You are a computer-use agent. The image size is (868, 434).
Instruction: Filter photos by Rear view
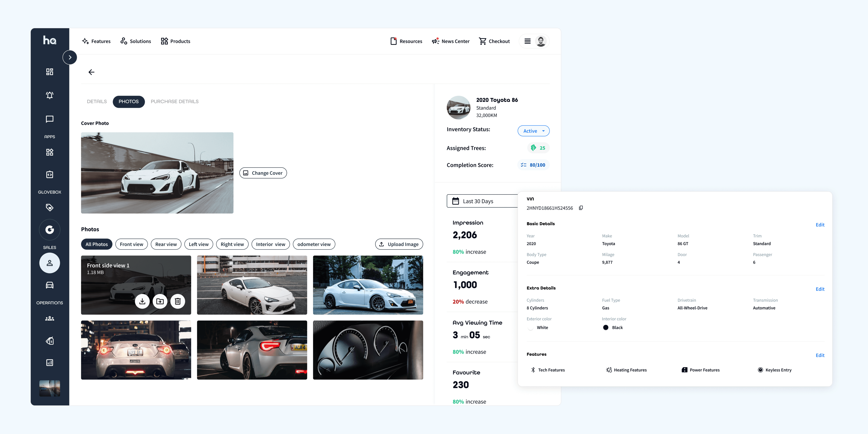[166, 244]
